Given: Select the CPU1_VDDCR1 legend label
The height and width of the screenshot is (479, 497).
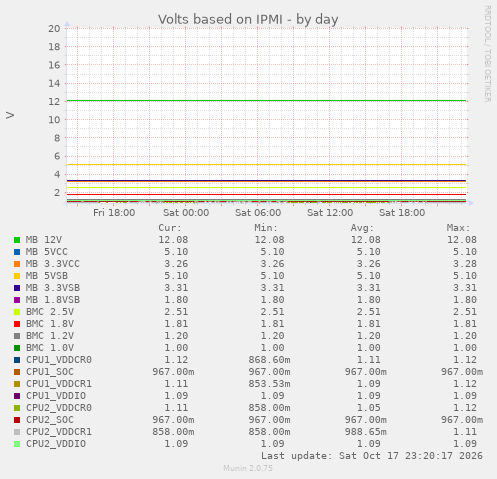Looking at the screenshot, I should (59, 384).
